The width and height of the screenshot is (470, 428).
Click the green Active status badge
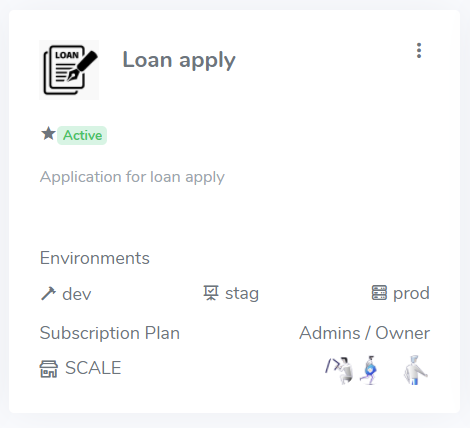(82, 135)
